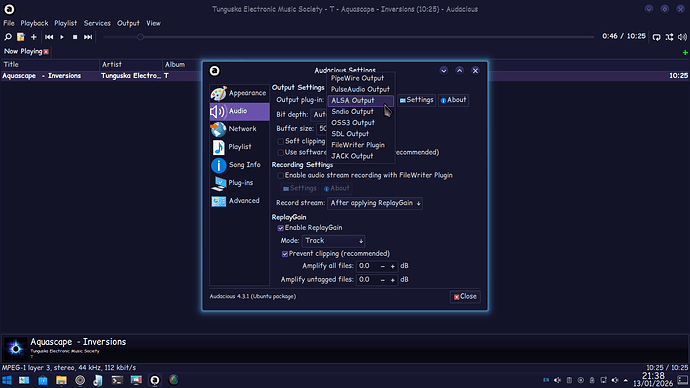The width and height of the screenshot is (690, 388).
Task: Toggle the repeat icon in toolbar
Action: 657,37
